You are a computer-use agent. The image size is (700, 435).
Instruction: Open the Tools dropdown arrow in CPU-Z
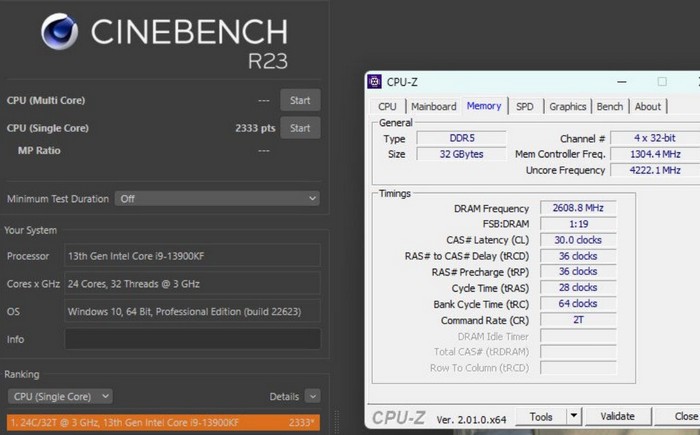point(573,416)
